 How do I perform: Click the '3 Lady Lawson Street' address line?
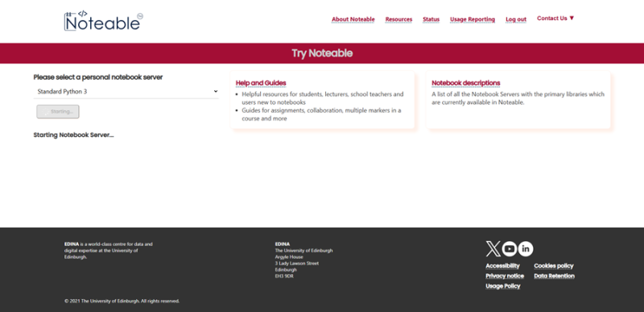297,263
